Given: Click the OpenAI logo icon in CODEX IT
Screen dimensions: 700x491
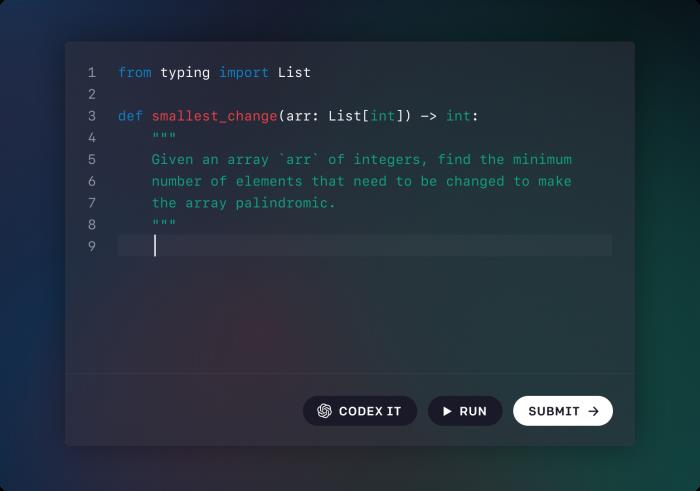Looking at the screenshot, I should 325,411.
